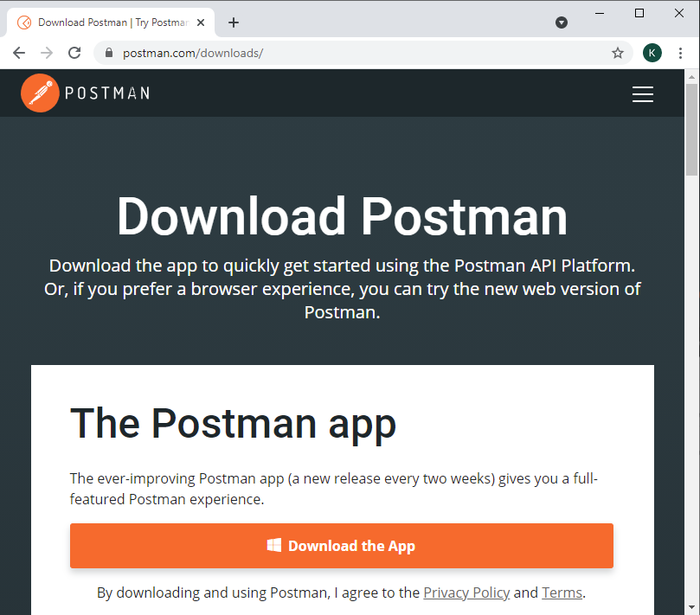Close the Download Postman tab
This screenshot has height=615, width=700.
(x=201, y=22)
